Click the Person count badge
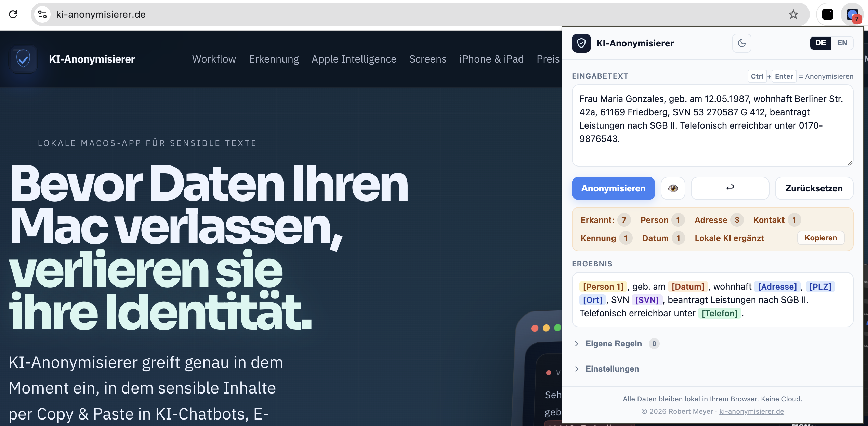This screenshot has width=868, height=426. [678, 220]
